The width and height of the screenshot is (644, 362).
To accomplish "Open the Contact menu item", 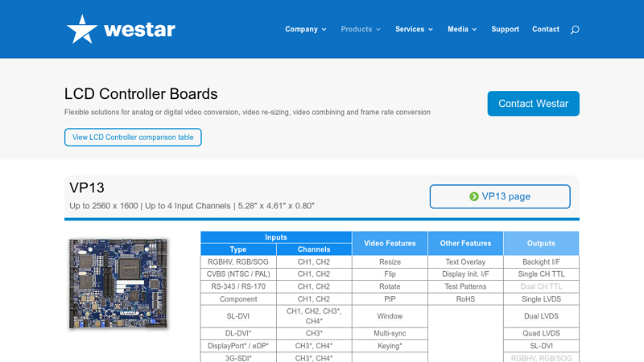I will pyautogui.click(x=546, y=29).
